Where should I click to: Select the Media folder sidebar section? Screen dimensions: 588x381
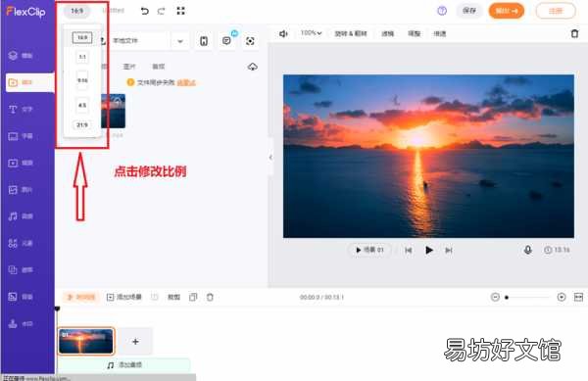pyautogui.click(x=29, y=82)
